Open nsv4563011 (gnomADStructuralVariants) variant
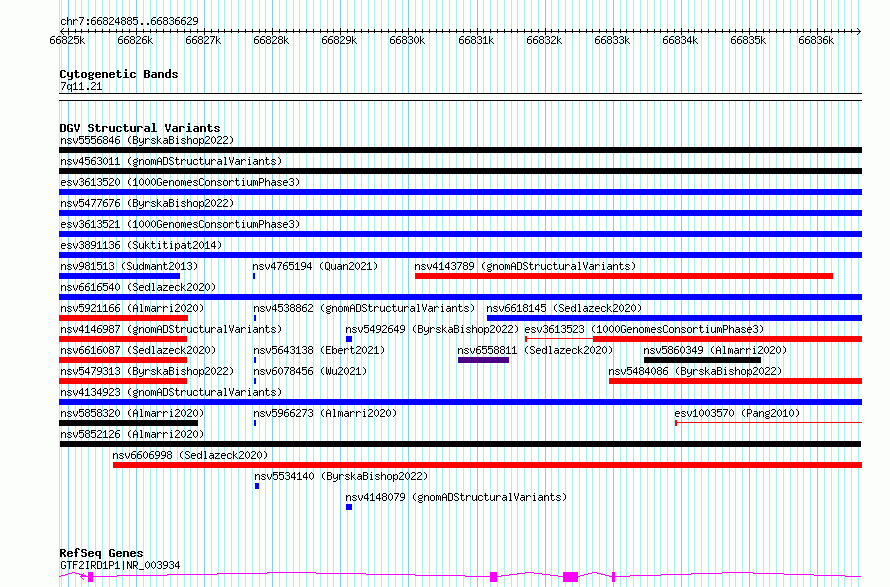Image resolution: width=890 pixels, height=587 pixels. coord(171,161)
